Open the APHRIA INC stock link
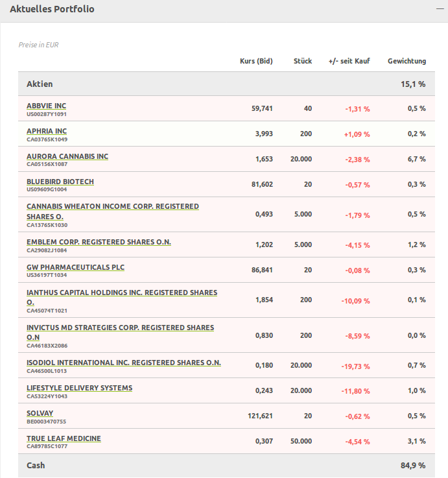The image size is (448, 478). coord(47,131)
